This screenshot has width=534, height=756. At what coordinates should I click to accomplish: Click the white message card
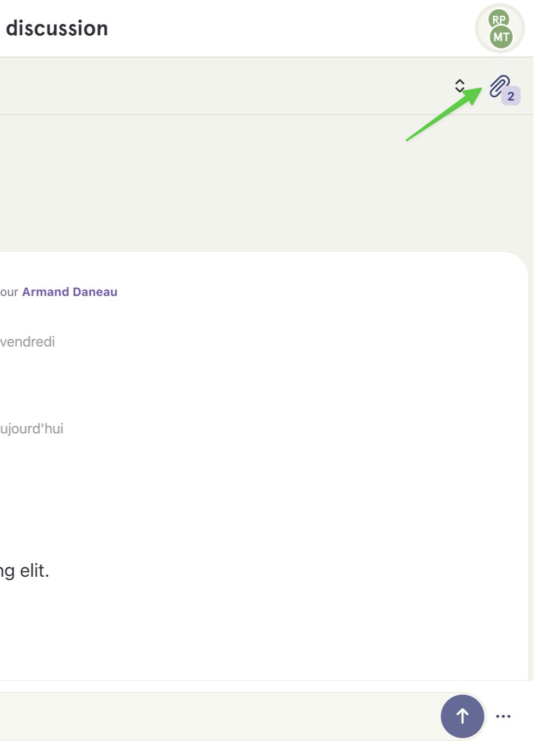point(263,465)
